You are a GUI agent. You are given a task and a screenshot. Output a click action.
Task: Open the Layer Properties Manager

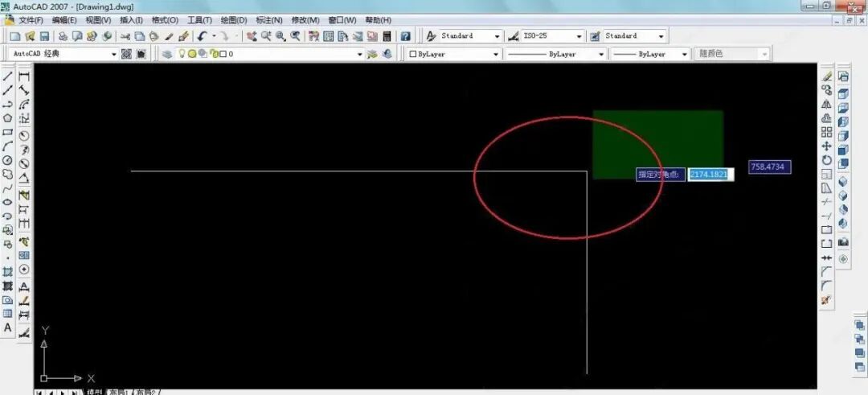click(166, 54)
